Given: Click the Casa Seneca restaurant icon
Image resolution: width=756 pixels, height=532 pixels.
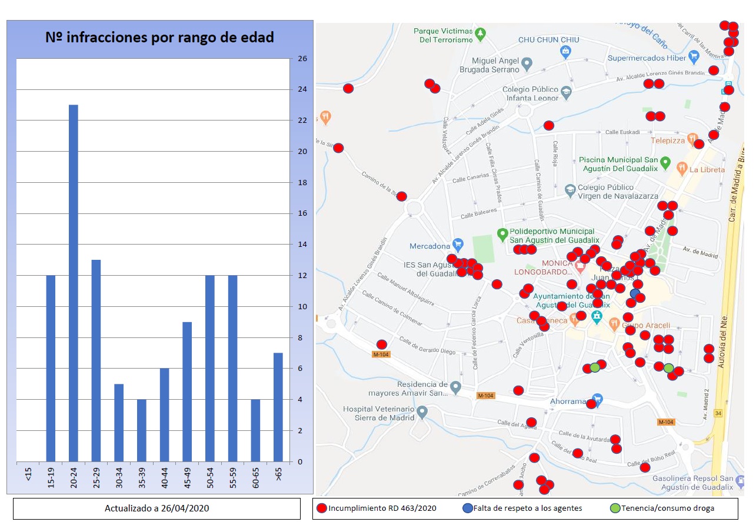Looking at the screenshot, I should [x=575, y=320].
